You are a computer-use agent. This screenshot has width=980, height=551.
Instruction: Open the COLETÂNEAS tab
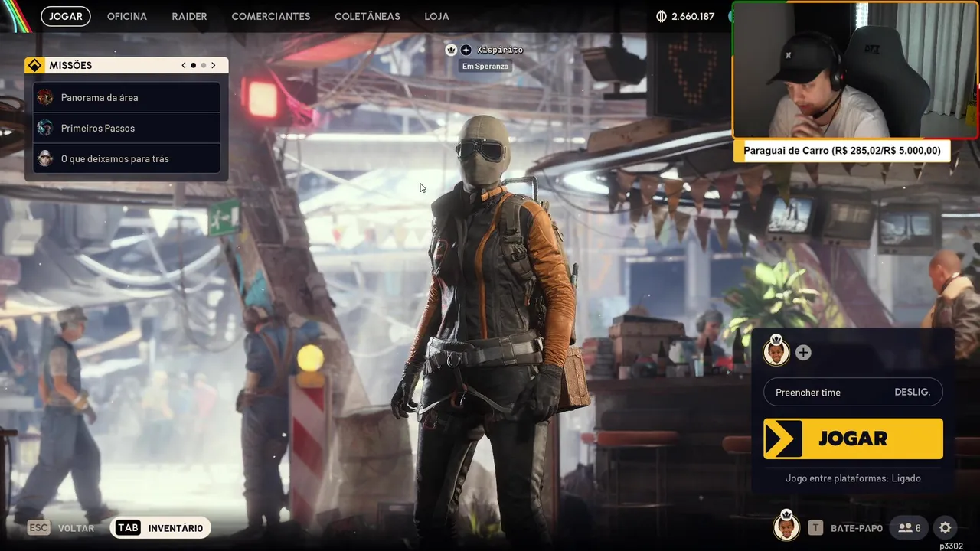point(367,16)
